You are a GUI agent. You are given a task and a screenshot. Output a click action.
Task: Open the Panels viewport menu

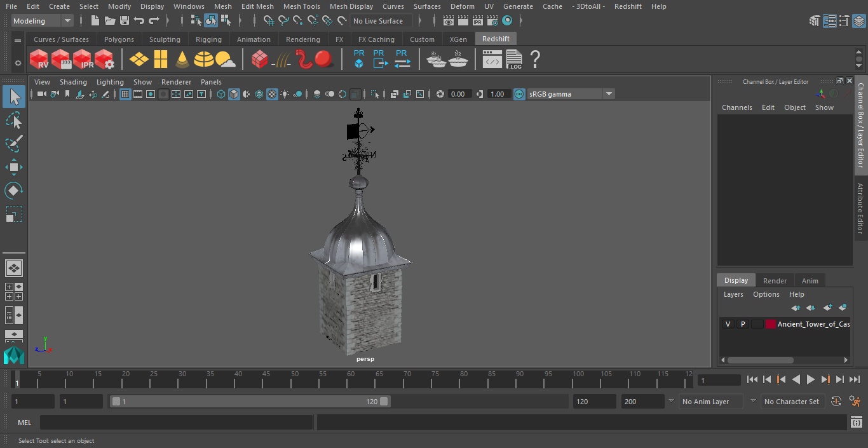click(x=211, y=82)
